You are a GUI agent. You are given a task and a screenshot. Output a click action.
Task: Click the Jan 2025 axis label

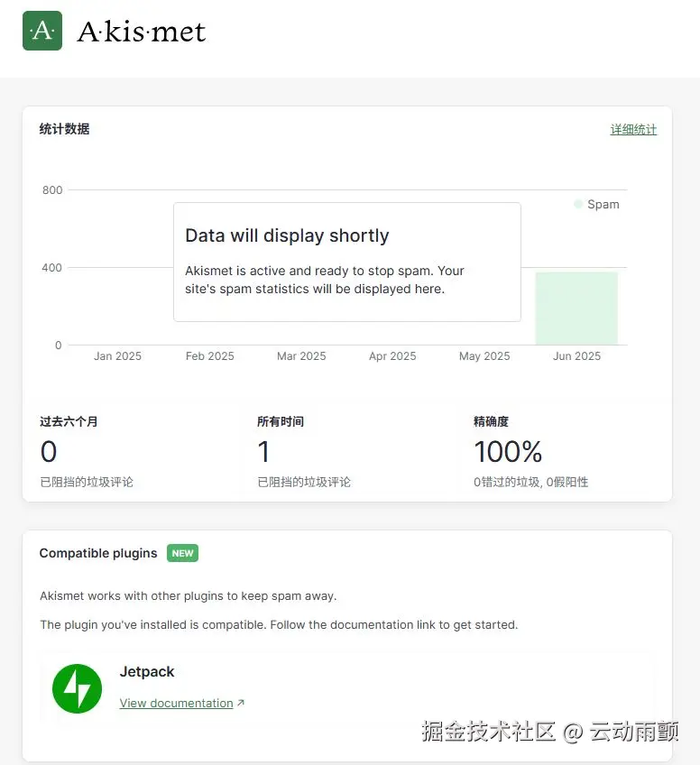[x=117, y=356]
